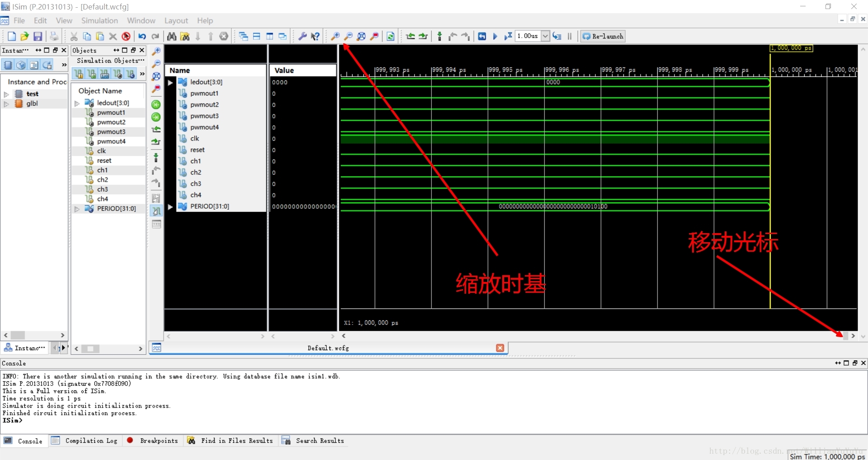Run All simulation with the blue play icon
868x460 pixels.
tap(495, 36)
